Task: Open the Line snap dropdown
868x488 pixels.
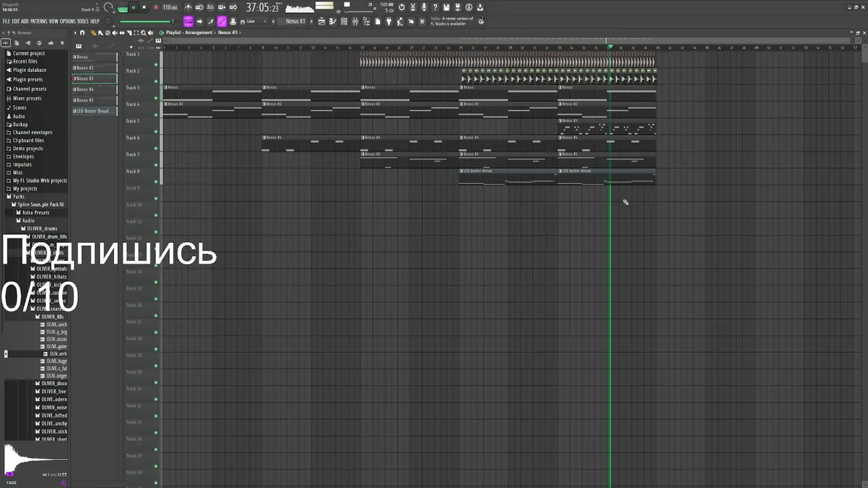Action: tap(256, 21)
